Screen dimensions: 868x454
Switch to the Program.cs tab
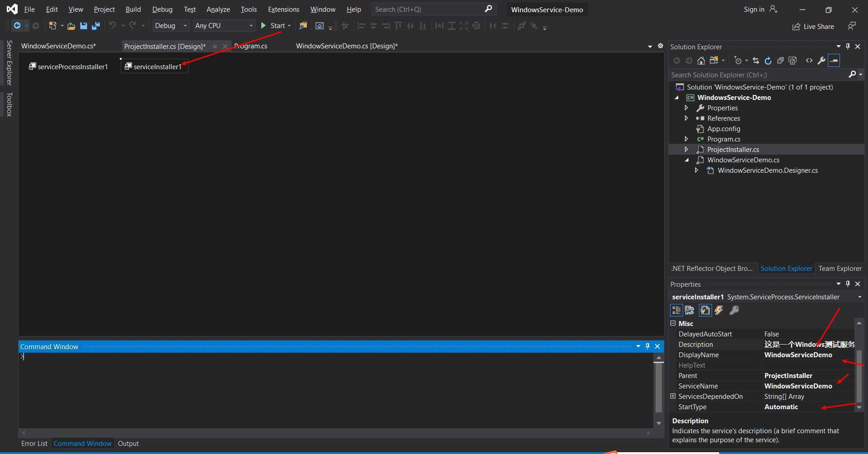[x=251, y=46]
